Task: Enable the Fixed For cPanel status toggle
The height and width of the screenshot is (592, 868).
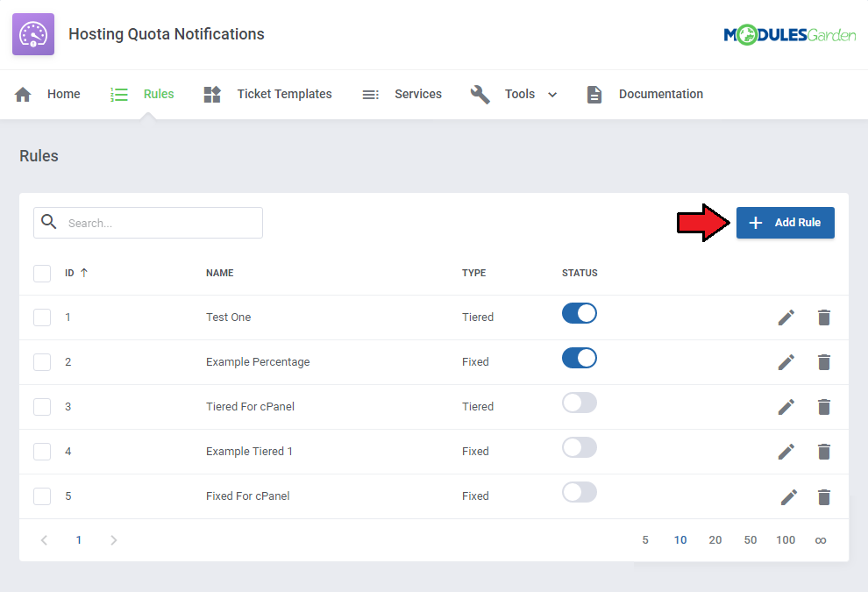Action: [580, 492]
